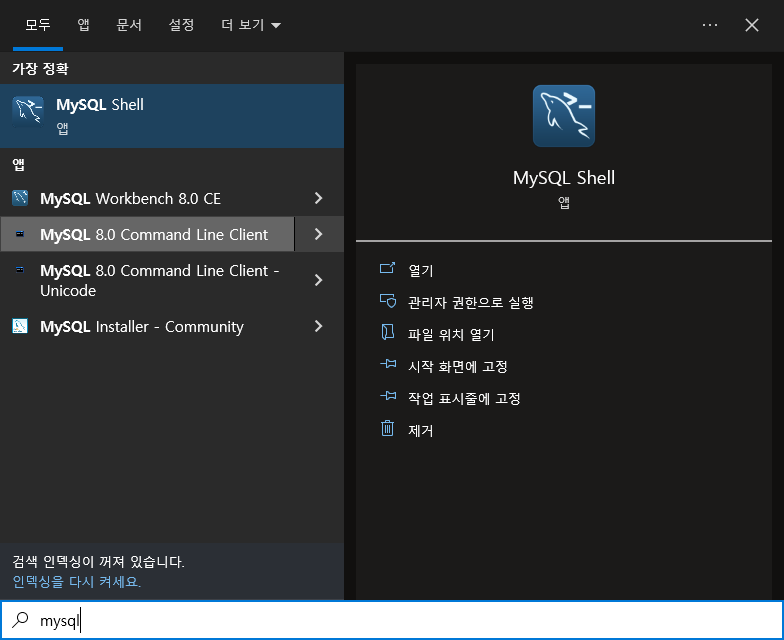Choose 시작 화면에 고정
Screen dimensions: 784x640
coord(458,366)
